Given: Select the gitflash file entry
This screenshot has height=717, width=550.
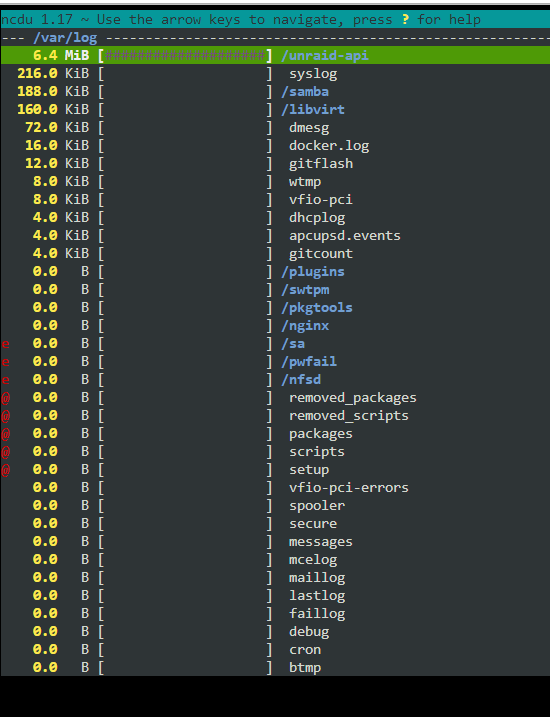Looking at the screenshot, I should [x=320, y=164].
